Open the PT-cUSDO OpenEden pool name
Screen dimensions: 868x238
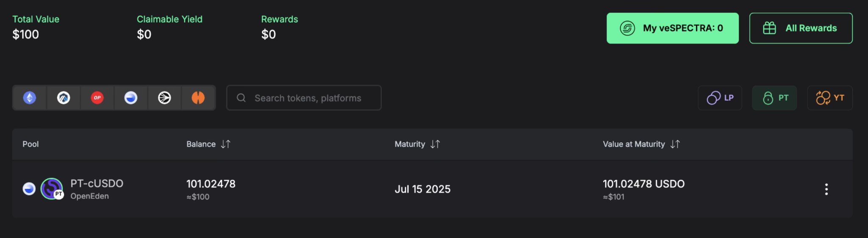(97, 184)
